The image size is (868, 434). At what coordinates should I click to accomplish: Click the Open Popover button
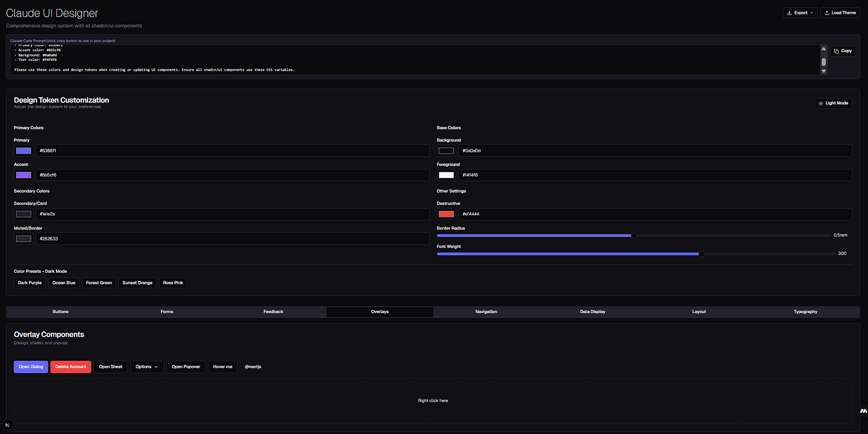pyautogui.click(x=186, y=366)
